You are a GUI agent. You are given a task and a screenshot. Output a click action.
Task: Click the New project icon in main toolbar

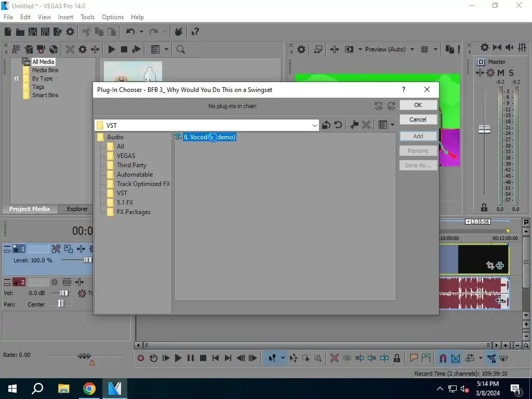click(8, 32)
